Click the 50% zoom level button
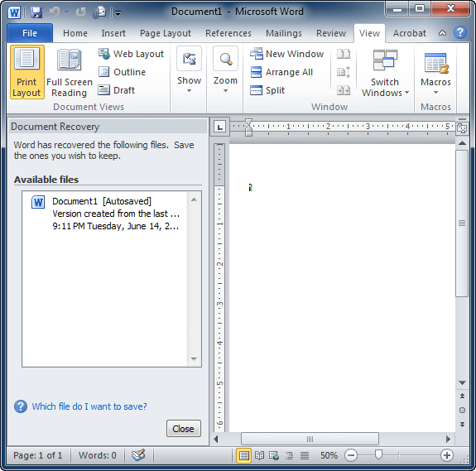 (329, 455)
